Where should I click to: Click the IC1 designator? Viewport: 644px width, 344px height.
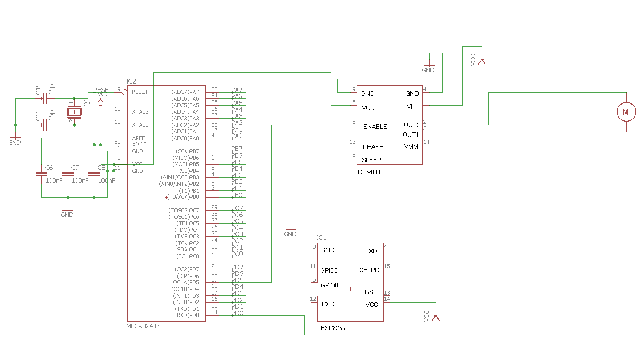pos(321,238)
